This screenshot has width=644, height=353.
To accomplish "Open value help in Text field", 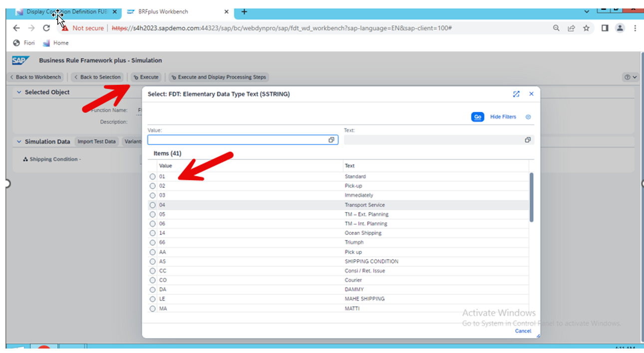I will (x=527, y=140).
